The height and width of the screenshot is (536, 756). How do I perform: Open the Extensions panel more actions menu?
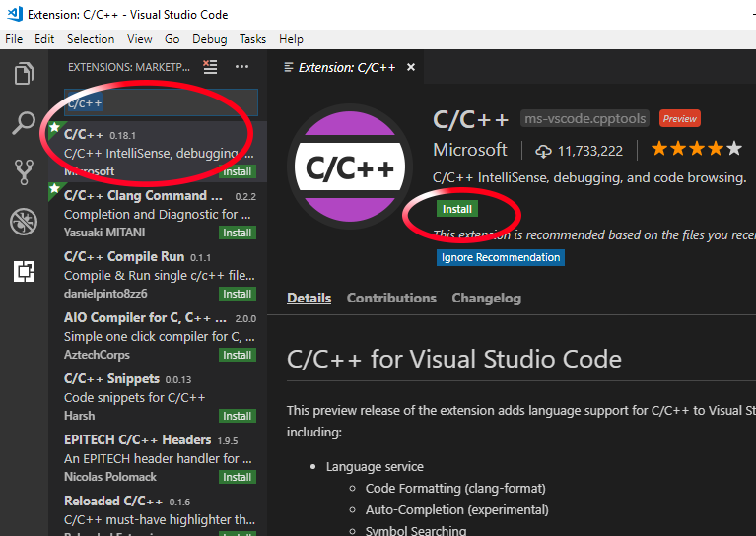click(242, 67)
